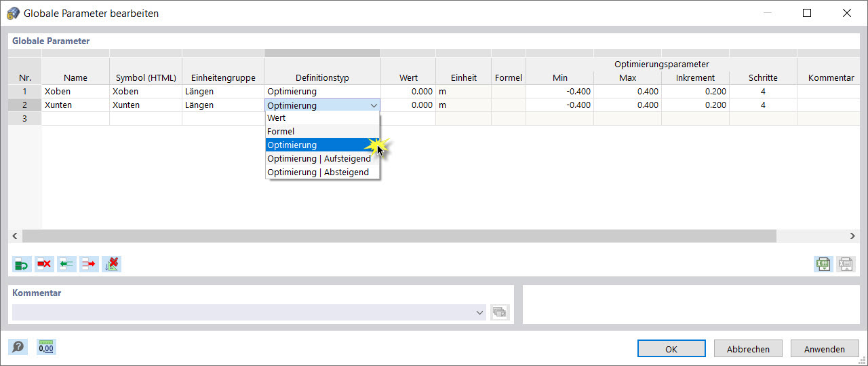868x366 pixels.
Task: Click the table's horizontal scrollbar thumb
Action: 399,236
